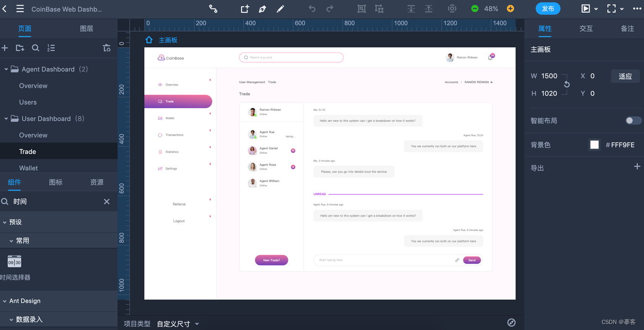
Task: Zoom out with green minus button
Action: tap(475, 9)
